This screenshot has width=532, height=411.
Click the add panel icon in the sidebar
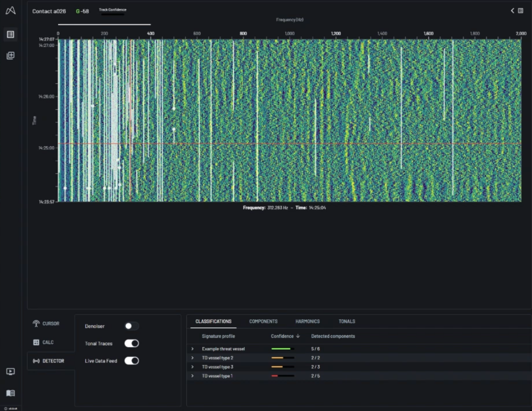(x=10, y=55)
